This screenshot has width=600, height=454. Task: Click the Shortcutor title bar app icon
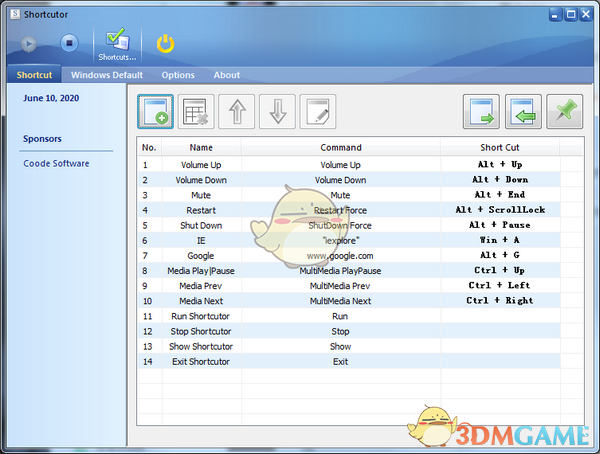tap(15, 14)
